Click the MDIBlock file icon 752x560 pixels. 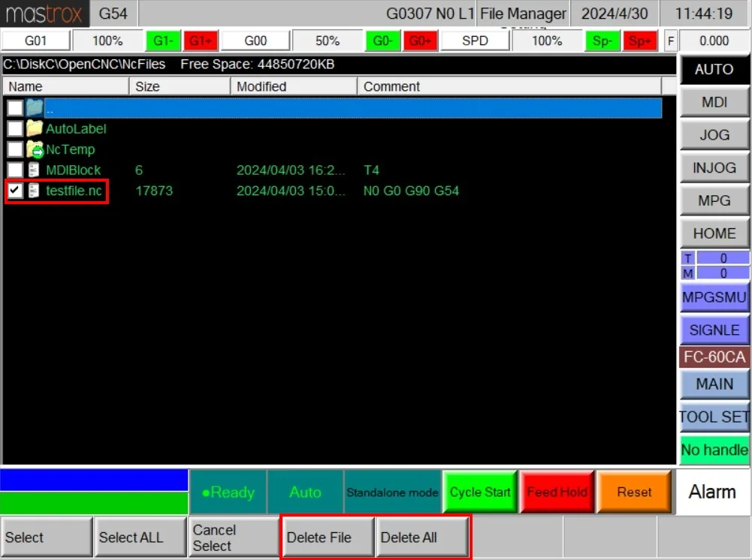point(34,170)
